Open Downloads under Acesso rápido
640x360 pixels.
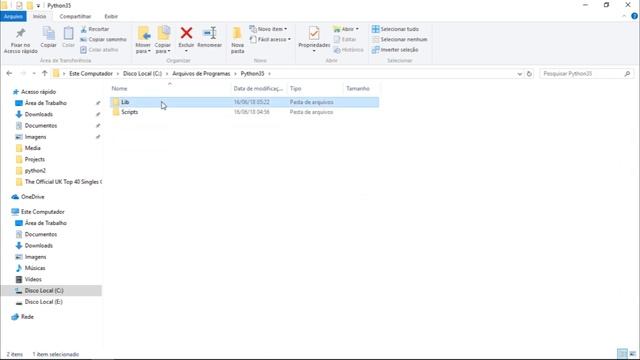click(x=38, y=114)
